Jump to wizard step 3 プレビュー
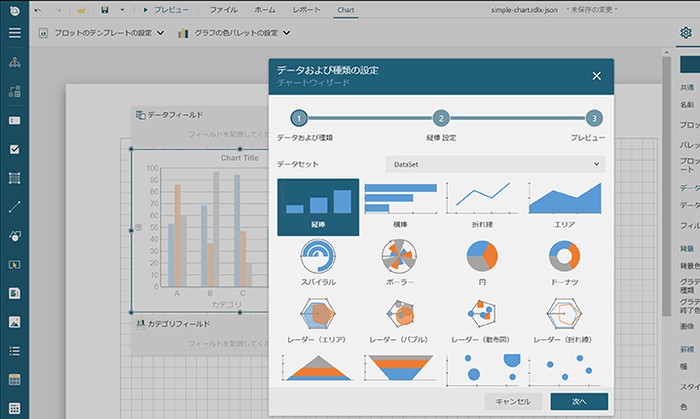 (594, 118)
